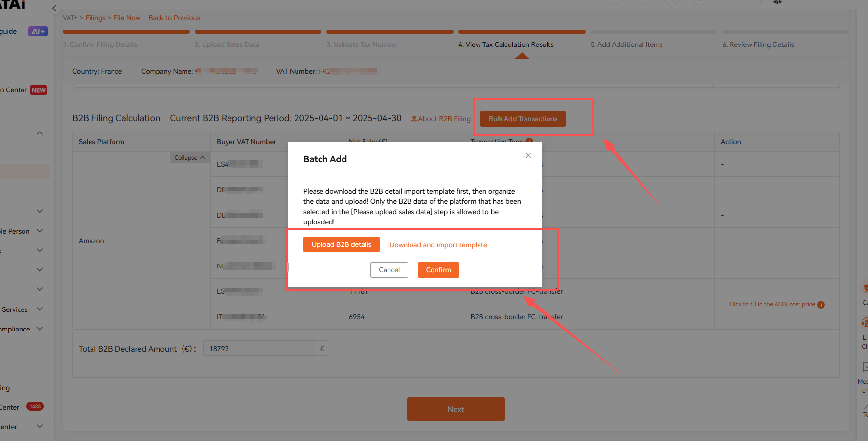Click the Buyer VAT Number column header
The width and height of the screenshot is (868, 441).
(247, 142)
